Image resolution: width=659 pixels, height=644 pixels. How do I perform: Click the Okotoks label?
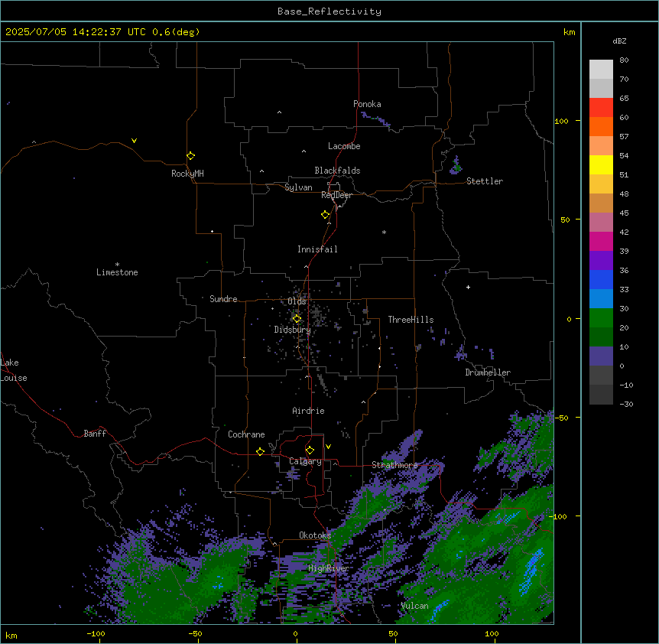(315, 535)
